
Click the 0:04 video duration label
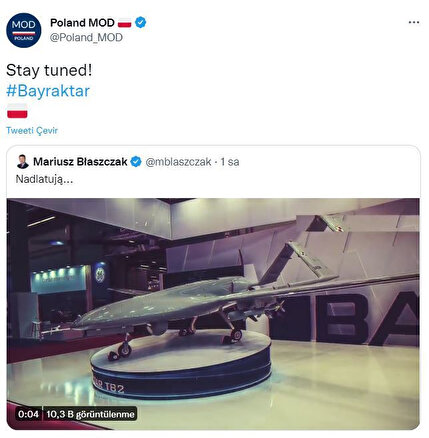coord(28,414)
